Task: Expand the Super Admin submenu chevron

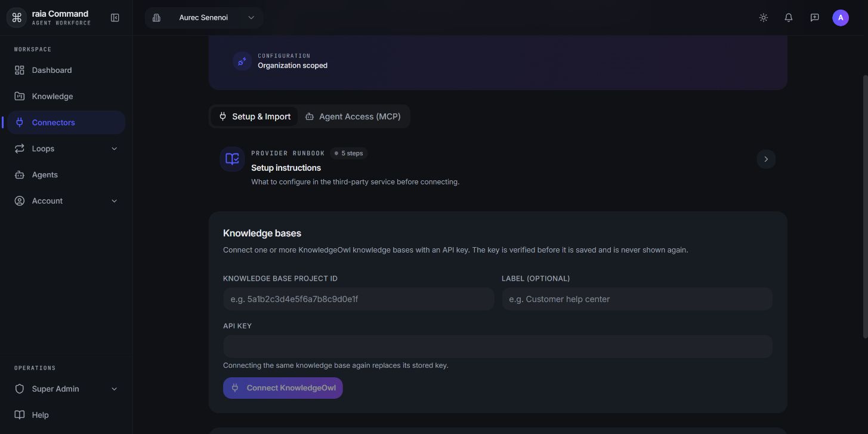Action: pyautogui.click(x=115, y=389)
